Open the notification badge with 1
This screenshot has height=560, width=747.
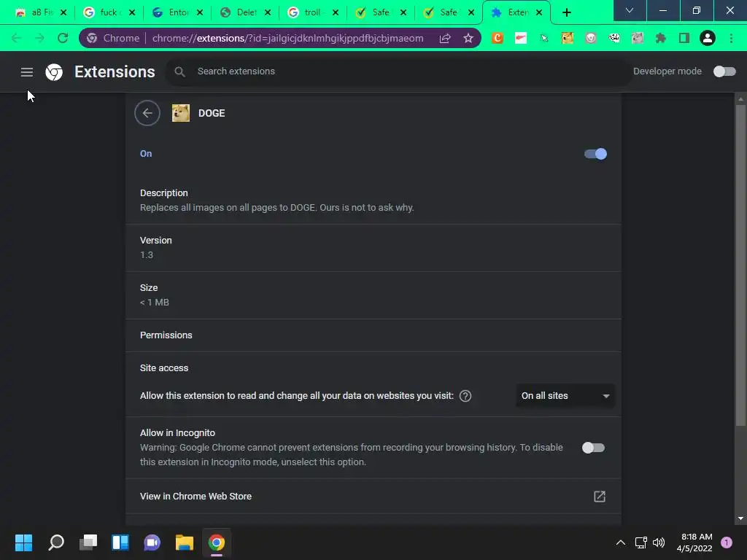(x=727, y=542)
